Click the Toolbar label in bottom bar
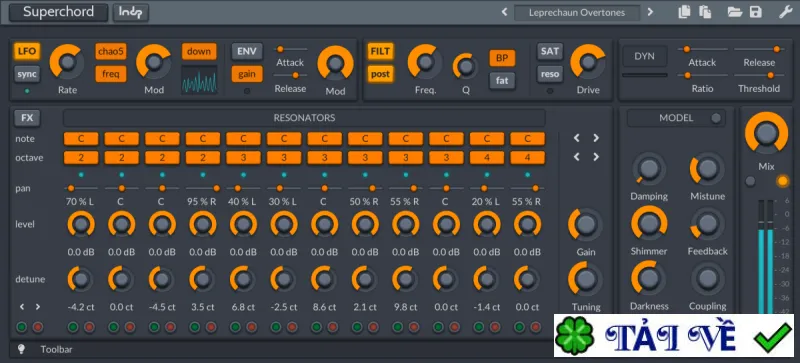Image resolution: width=800 pixels, height=363 pixels. (56, 350)
